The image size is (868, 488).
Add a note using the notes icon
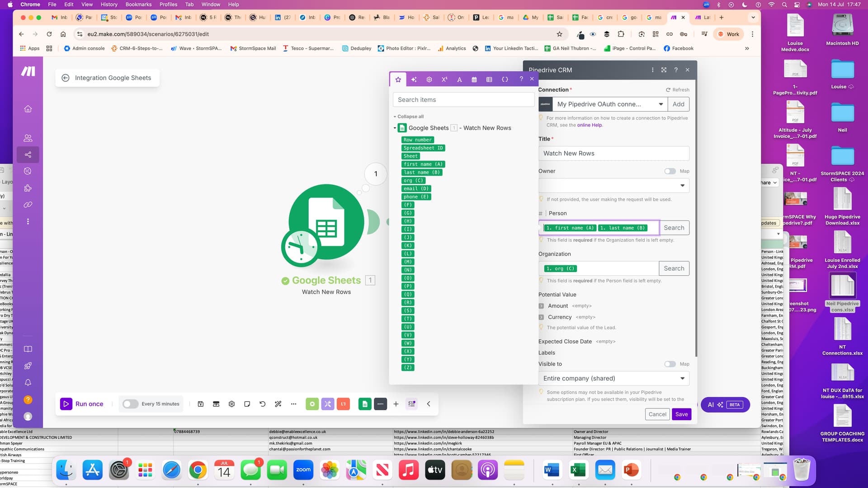(x=247, y=404)
